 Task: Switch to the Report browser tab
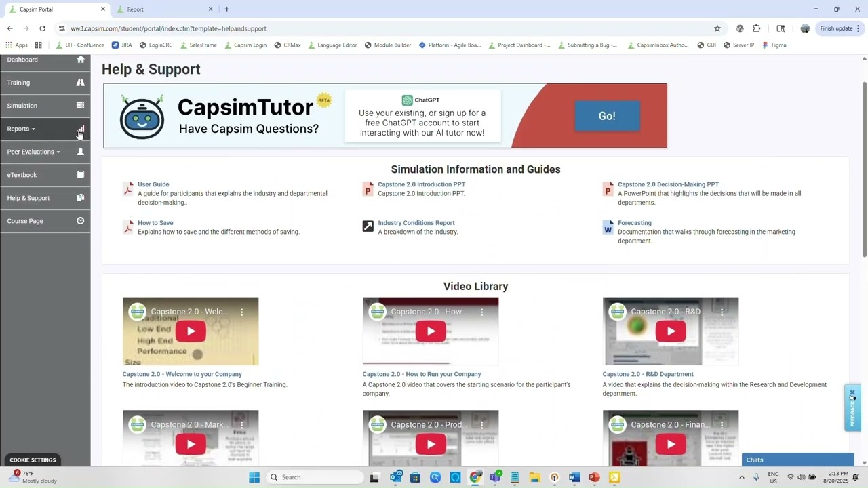(x=163, y=9)
